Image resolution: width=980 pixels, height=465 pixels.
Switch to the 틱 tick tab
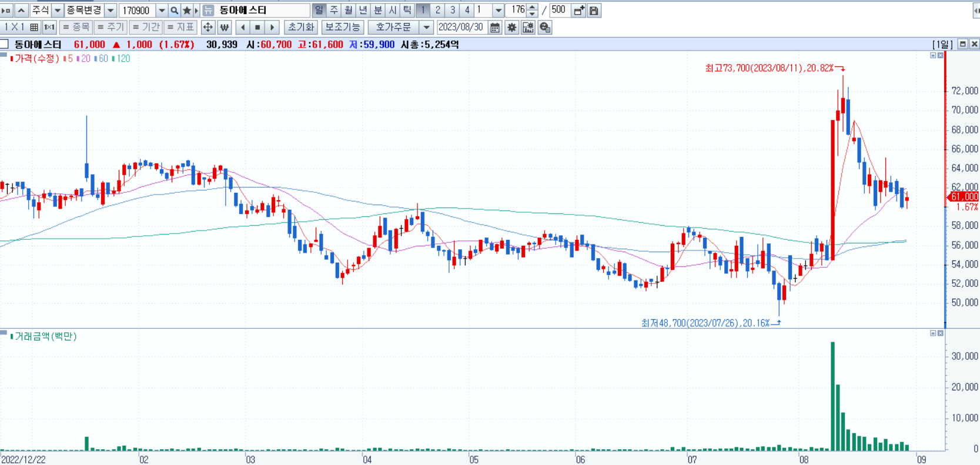click(x=407, y=11)
